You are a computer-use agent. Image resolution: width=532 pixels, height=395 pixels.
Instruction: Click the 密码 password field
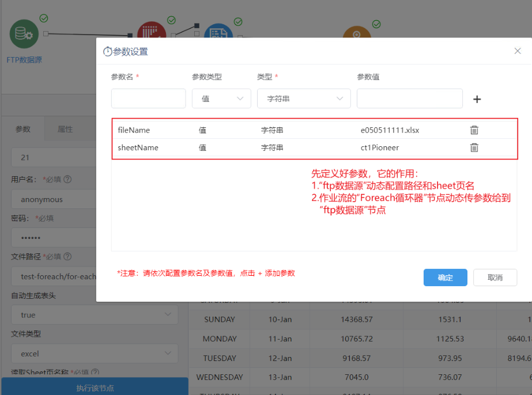click(54, 238)
